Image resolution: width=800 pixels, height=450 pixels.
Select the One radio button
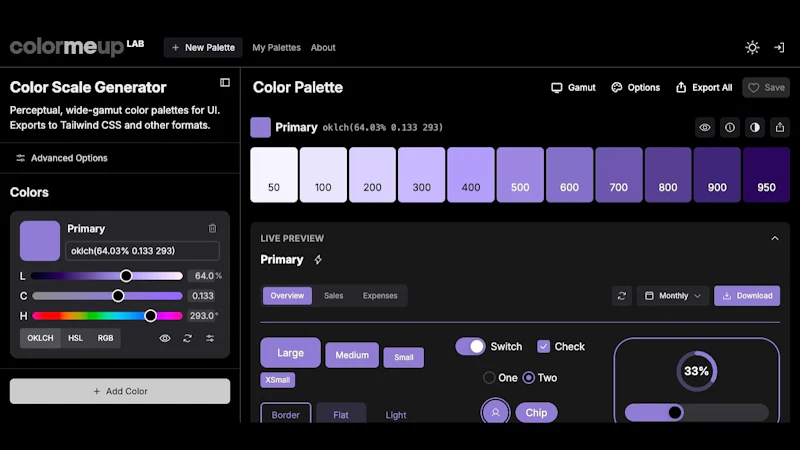pyautogui.click(x=489, y=378)
